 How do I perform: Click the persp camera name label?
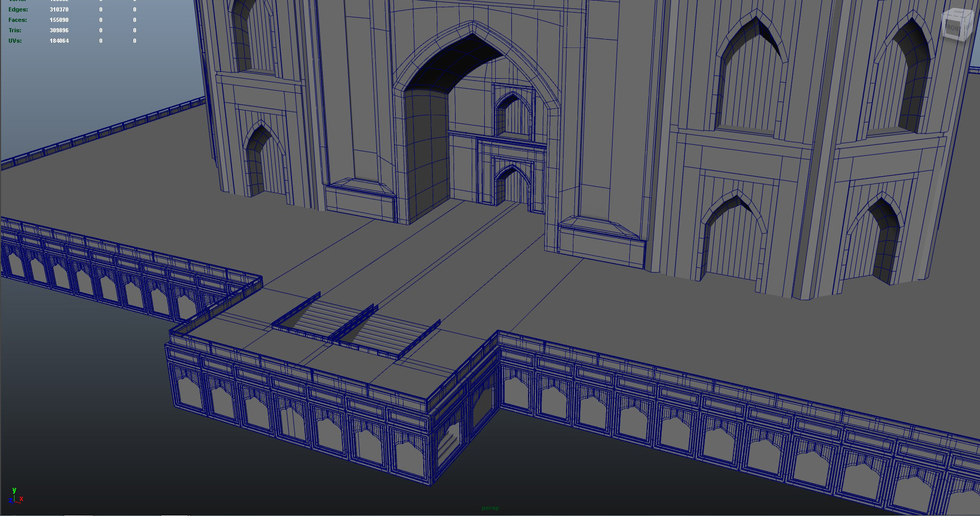(490, 508)
